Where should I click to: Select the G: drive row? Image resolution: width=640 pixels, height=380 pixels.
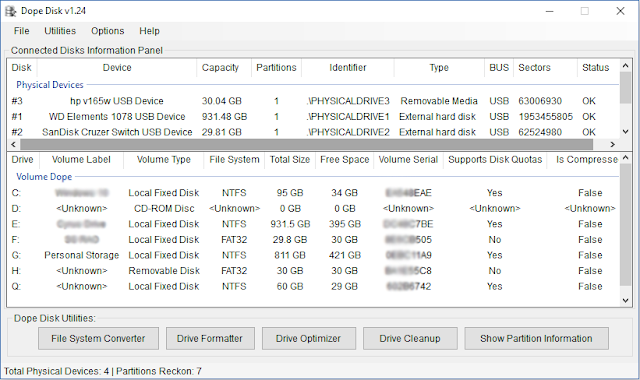pyautogui.click(x=313, y=255)
